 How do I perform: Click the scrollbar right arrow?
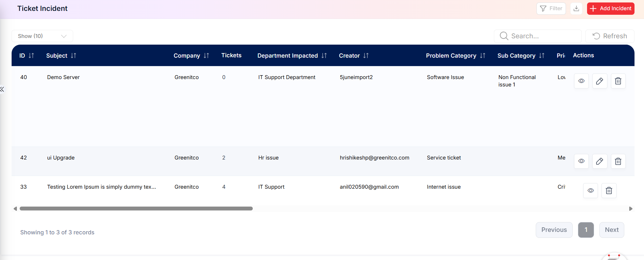[631, 209]
